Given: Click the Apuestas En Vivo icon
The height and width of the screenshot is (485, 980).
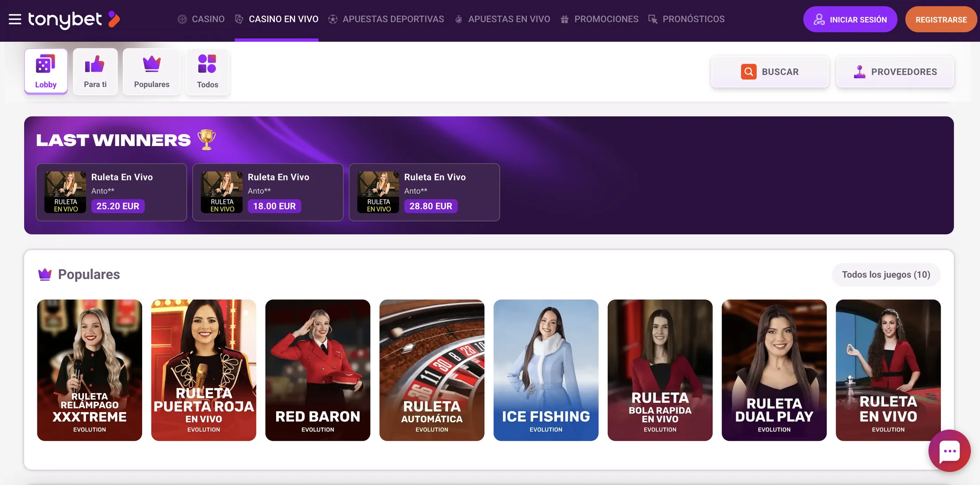Looking at the screenshot, I should (x=458, y=19).
